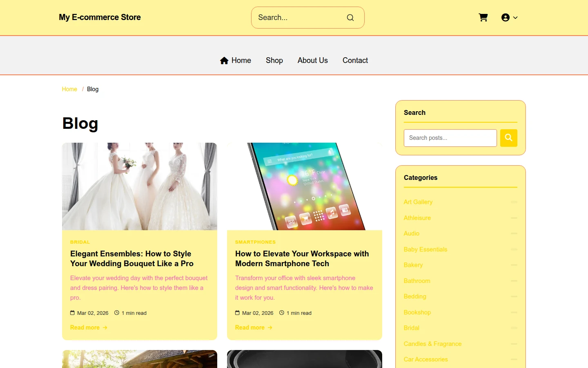Select Bathroom category

tap(417, 281)
